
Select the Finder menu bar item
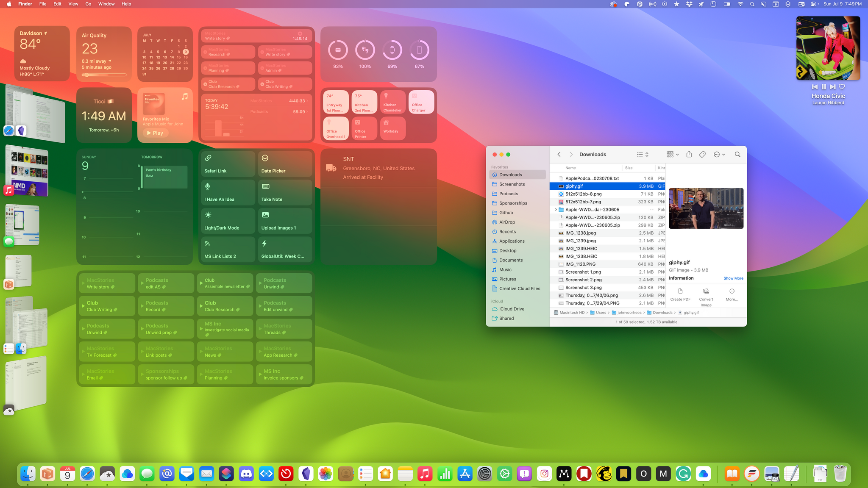(x=25, y=4)
